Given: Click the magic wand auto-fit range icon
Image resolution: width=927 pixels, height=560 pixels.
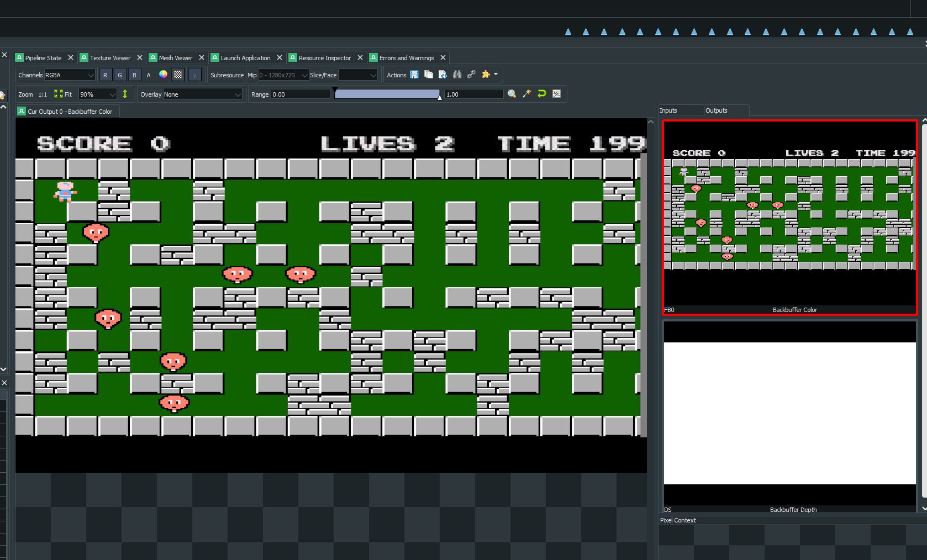Looking at the screenshot, I should (x=527, y=94).
